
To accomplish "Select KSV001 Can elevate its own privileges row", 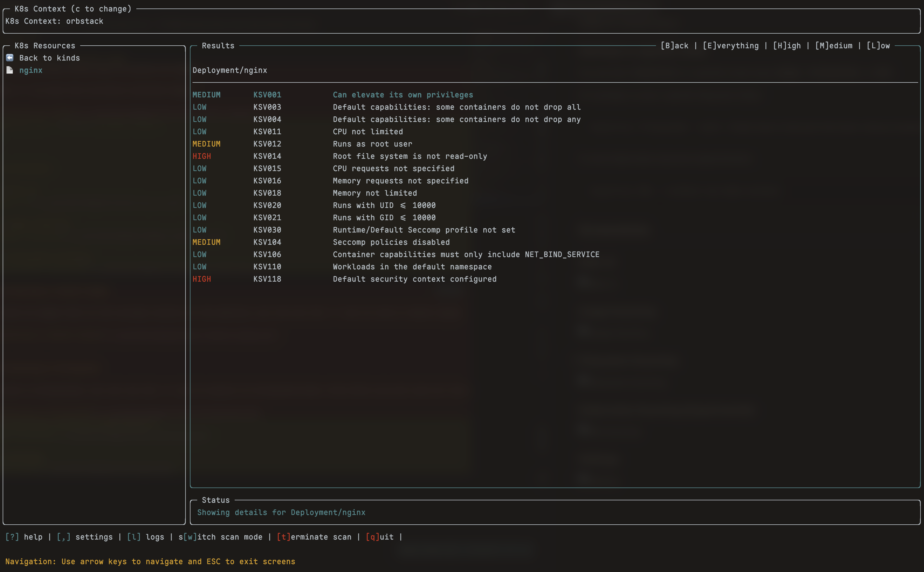I will pyautogui.click(x=555, y=95).
